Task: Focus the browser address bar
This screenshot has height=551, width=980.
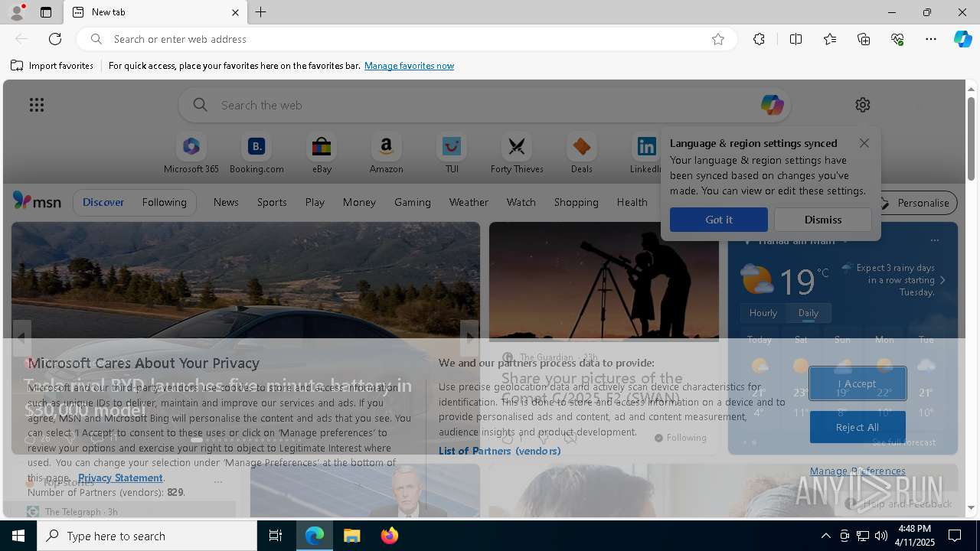Action: pos(406,39)
